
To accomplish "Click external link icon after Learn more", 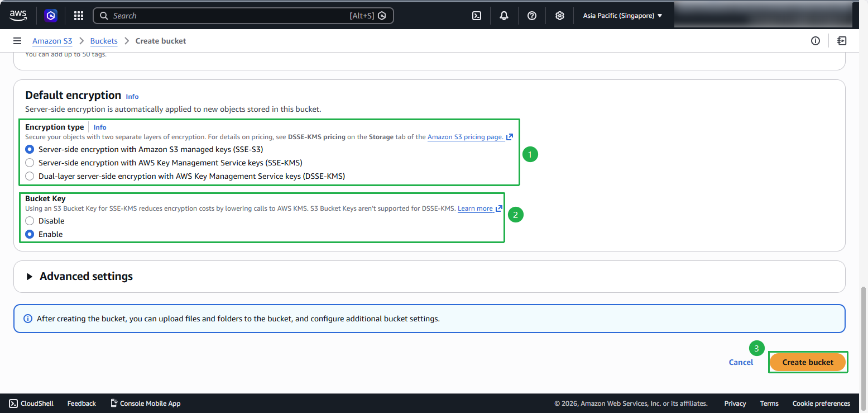I will tap(498, 208).
